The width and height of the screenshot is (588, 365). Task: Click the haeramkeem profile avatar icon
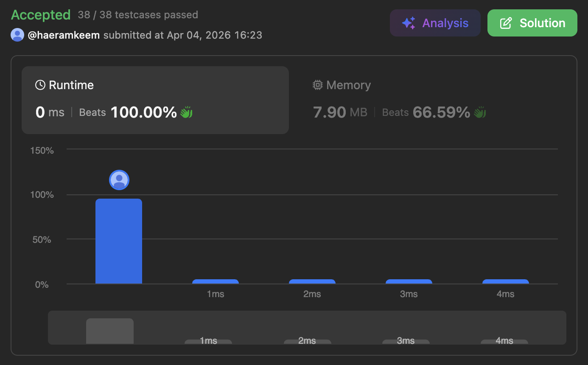click(x=17, y=35)
